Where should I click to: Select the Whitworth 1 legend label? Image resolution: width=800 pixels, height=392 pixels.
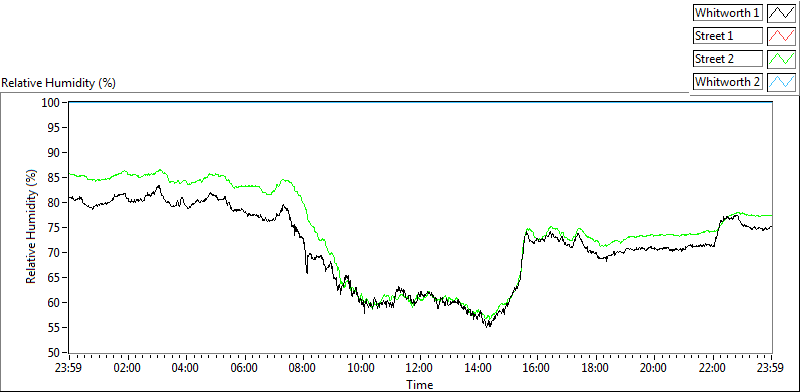727,13
